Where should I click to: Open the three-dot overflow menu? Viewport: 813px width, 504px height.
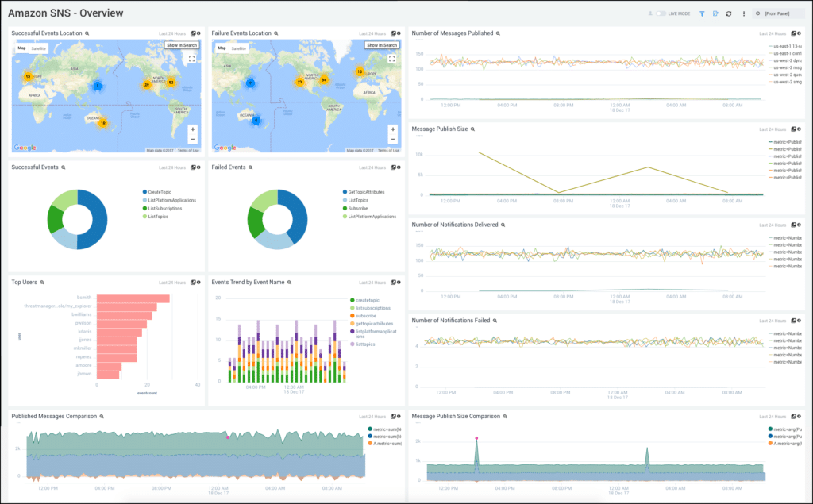(744, 13)
